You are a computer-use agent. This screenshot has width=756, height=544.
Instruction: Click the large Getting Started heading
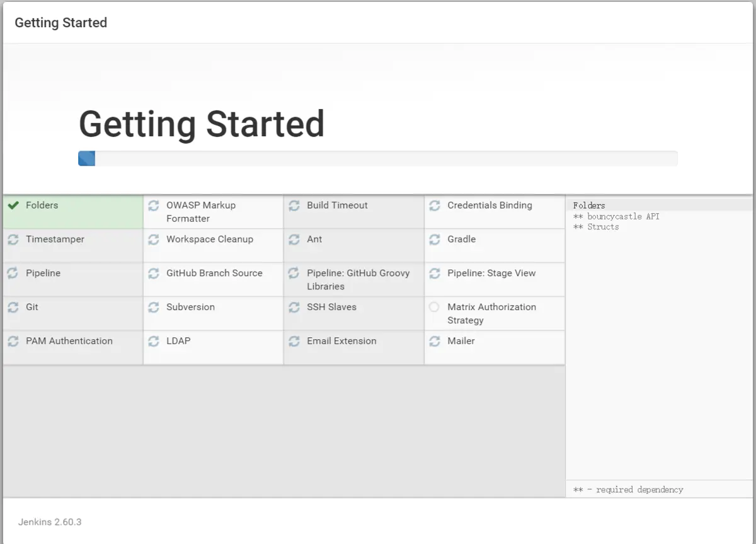(202, 124)
